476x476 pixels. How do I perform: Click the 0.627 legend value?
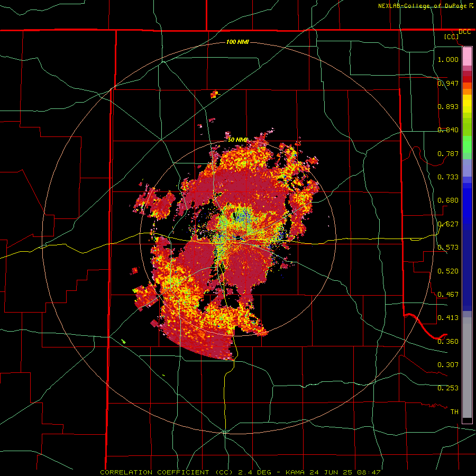(x=448, y=224)
